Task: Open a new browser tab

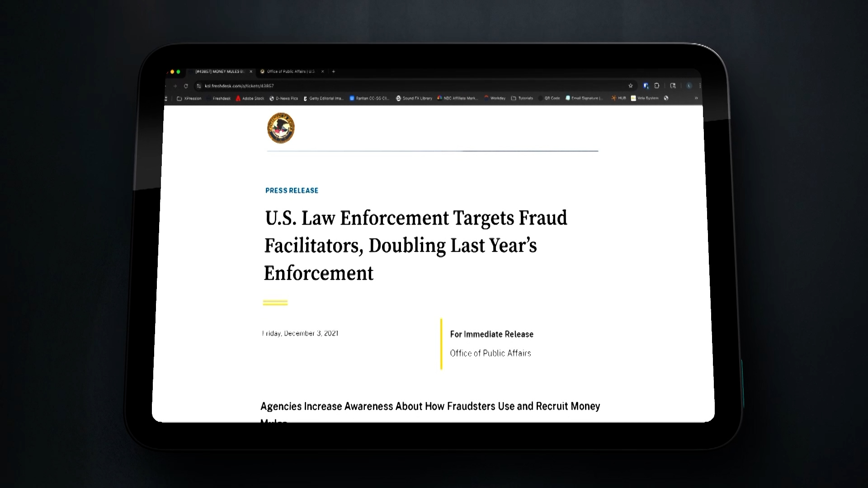Action: click(x=334, y=71)
